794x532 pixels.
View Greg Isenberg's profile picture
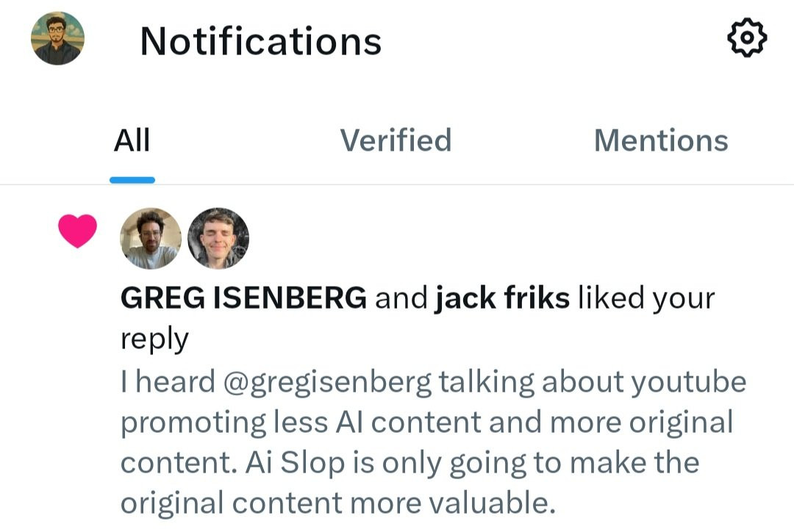click(151, 238)
